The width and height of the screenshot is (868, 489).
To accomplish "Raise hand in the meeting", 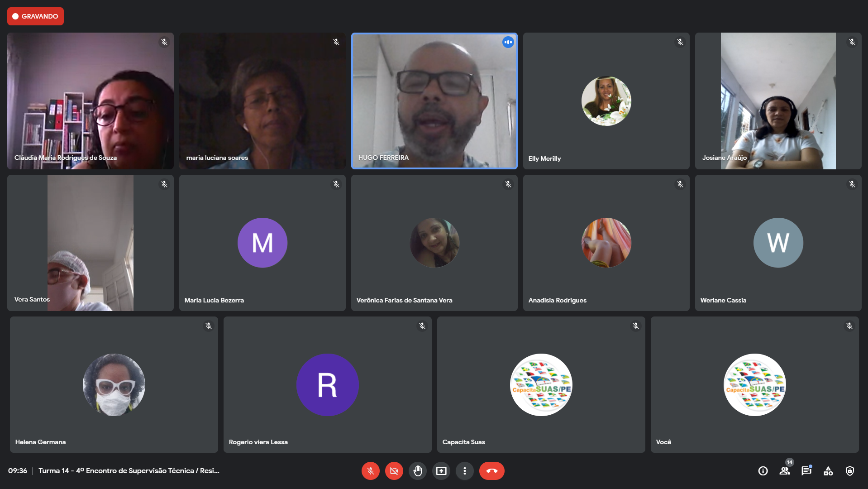I will click(417, 471).
